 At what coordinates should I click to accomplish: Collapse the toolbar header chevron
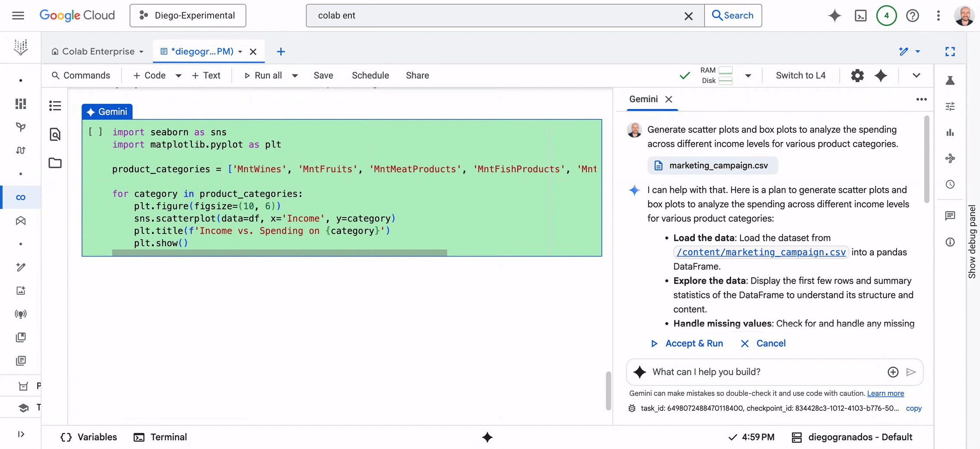(x=916, y=75)
